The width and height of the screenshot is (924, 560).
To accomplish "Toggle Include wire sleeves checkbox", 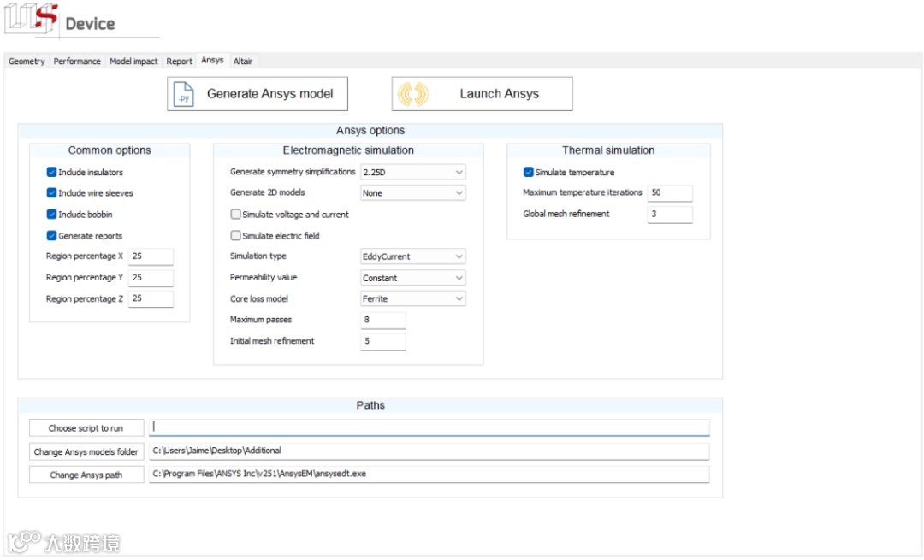I will 52,192.
